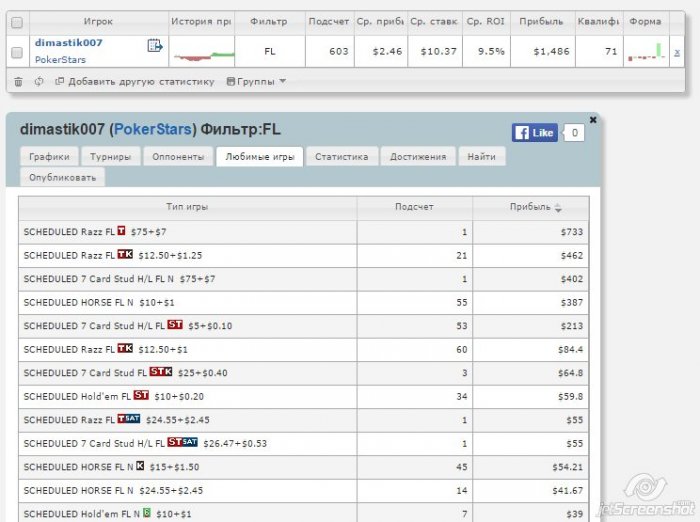The height and width of the screenshot is (522, 700).
Task: Sort by the Тип игры column header
Action: pos(187,207)
